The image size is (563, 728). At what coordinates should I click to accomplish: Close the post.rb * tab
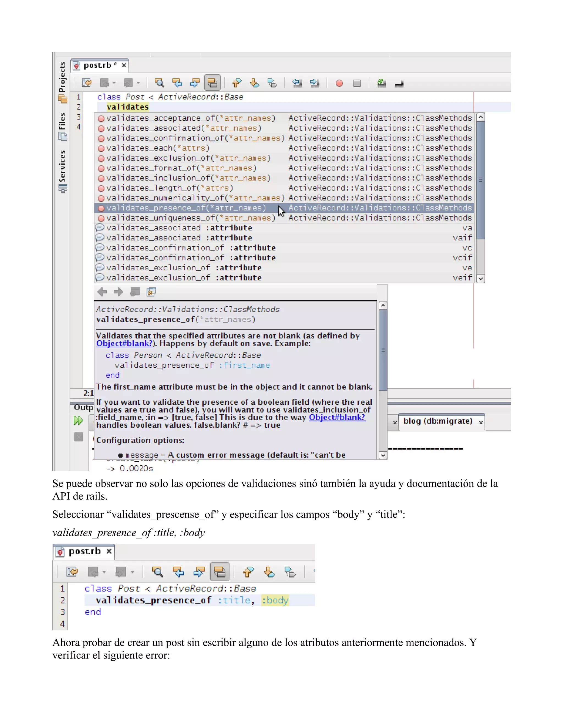click(x=124, y=65)
